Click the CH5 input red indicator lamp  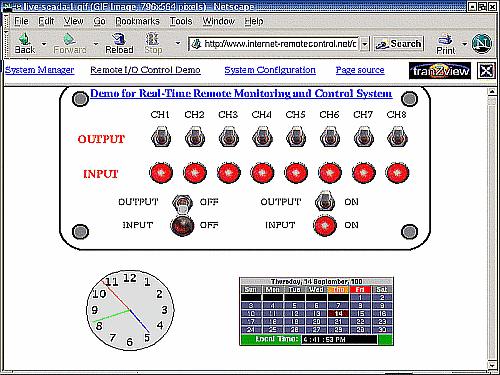296,173
